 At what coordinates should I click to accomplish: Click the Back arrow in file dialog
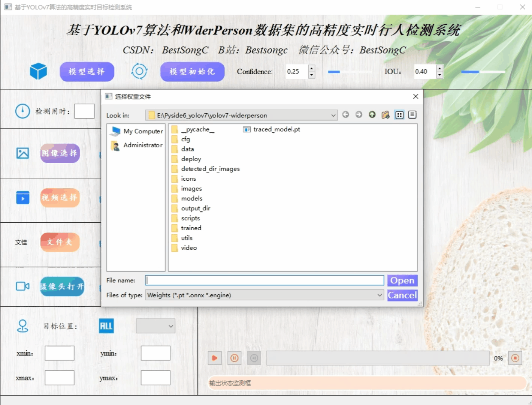pyautogui.click(x=345, y=115)
